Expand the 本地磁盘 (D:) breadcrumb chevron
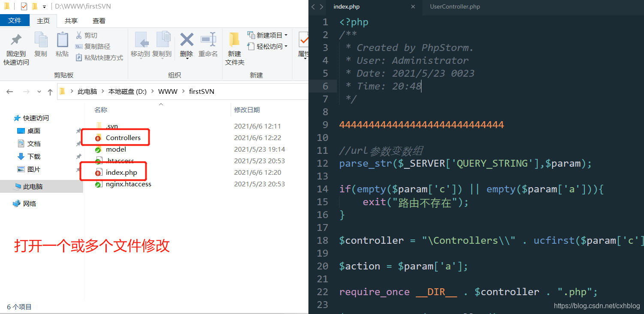The image size is (644, 314). pyautogui.click(x=153, y=92)
